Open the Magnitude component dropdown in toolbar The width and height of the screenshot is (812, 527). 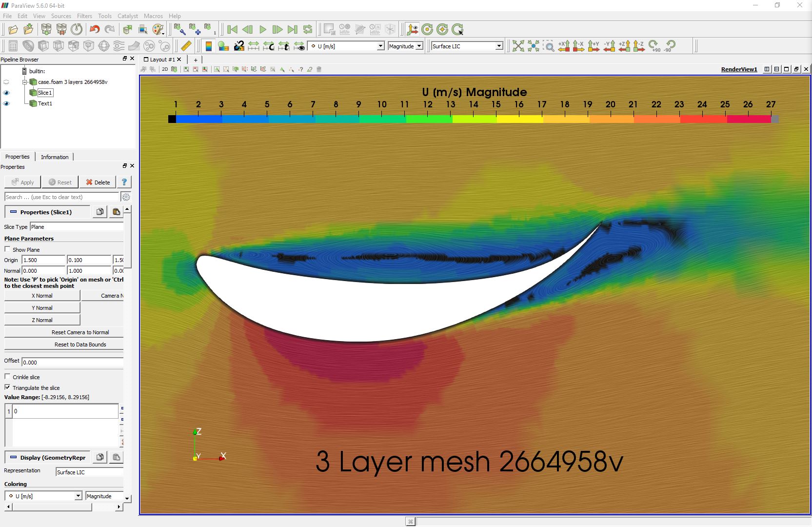coord(405,46)
